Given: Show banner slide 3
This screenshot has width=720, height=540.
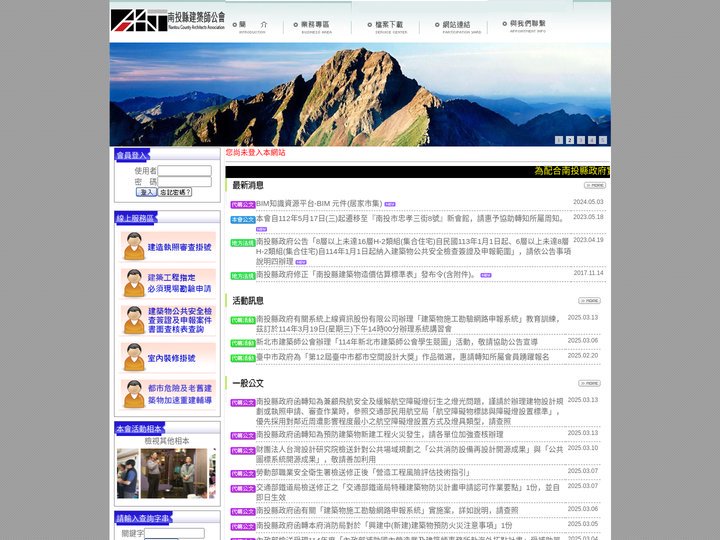Looking at the screenshot, I should point(581,140).
